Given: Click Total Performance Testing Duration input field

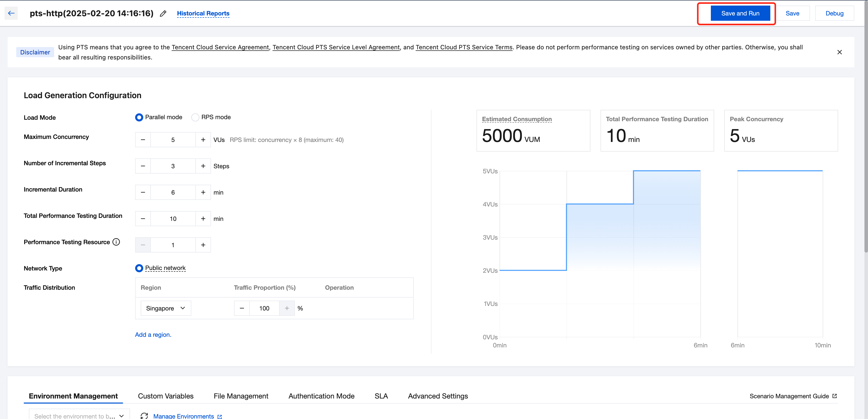Looking at the screenshot, I should pyautogui.click(x=173, y=219).
